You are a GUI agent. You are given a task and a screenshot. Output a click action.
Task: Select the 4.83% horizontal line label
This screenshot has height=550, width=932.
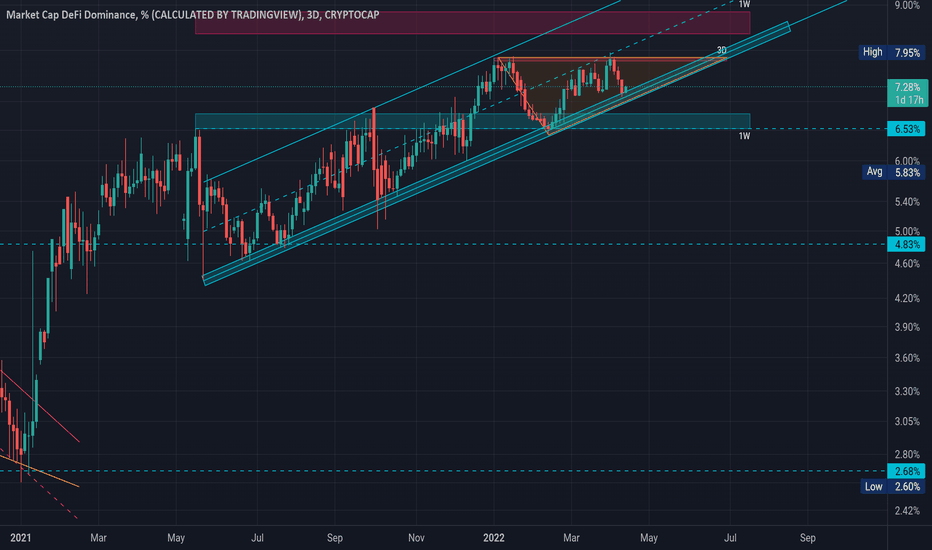tap(906, 244)
